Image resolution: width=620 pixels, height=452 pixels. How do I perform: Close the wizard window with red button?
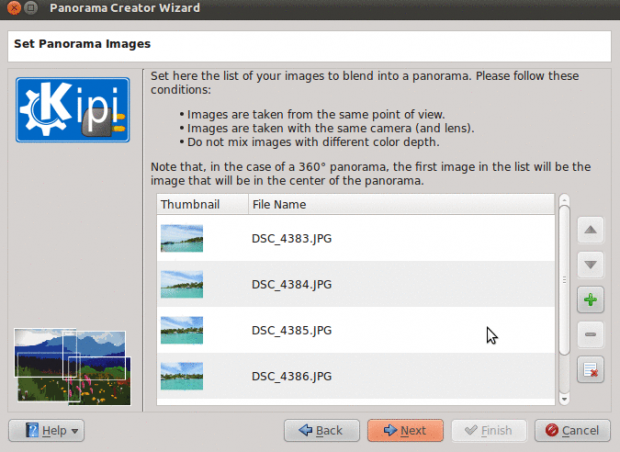click(13, 9)
